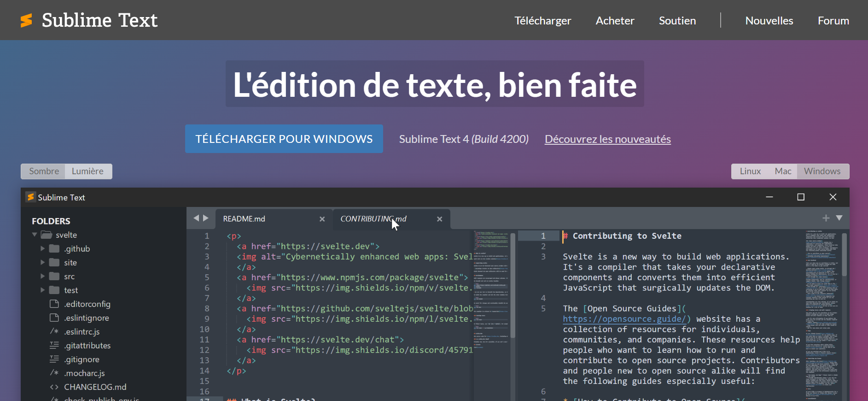Click the FOLDERS sidebar heading
This screenshot has width=868, height=401.
click(x=51, y=221)
